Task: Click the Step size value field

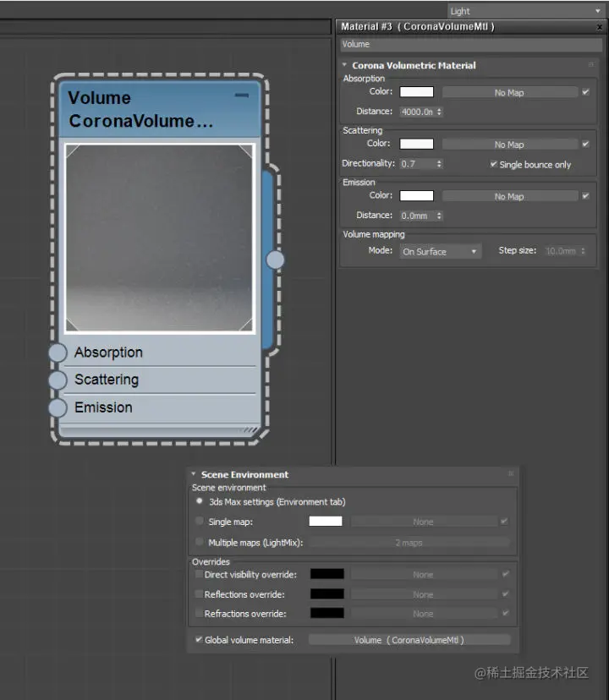Action: pos(562,251)
